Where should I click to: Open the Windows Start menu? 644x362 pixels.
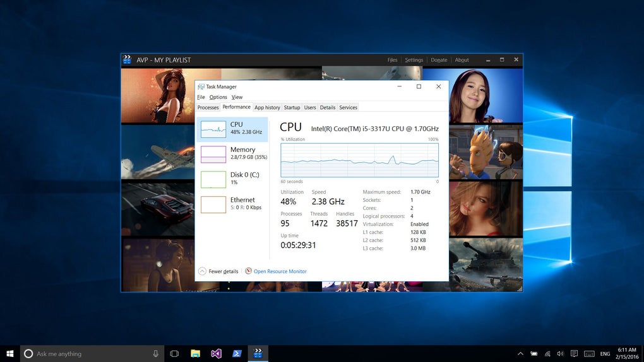point(10,353)
